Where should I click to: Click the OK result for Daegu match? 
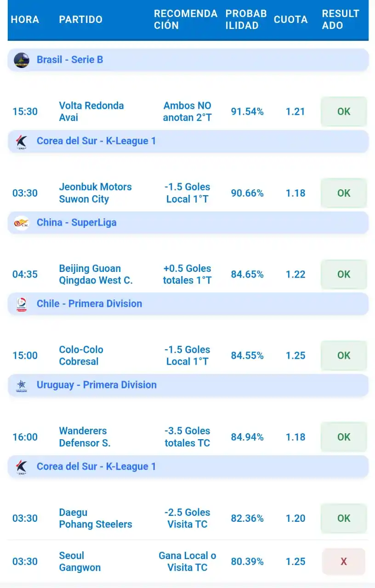tap(344, 518)
